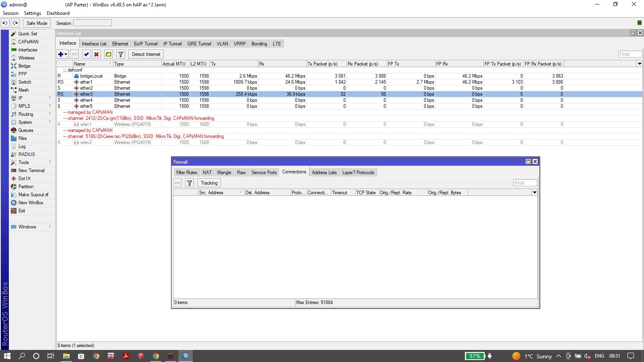
Task: Open the Firewall Filter Rules tab
Action: click(x=186, y=173)
